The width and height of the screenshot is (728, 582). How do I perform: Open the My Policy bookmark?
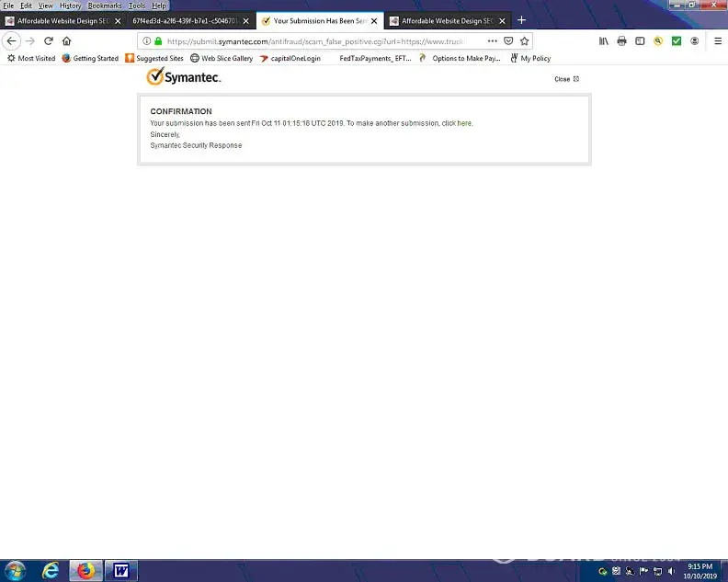pyautogui.click(x=530, y=58)
